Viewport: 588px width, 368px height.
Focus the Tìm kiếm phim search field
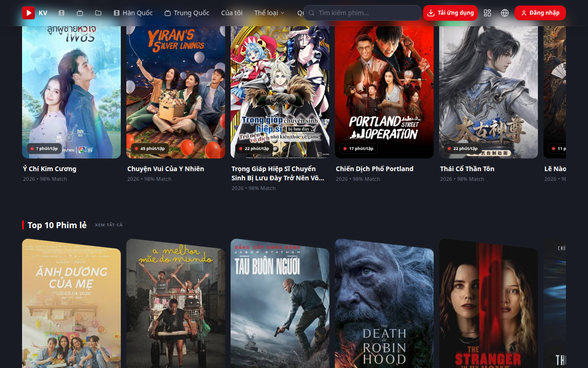point(362,13)
